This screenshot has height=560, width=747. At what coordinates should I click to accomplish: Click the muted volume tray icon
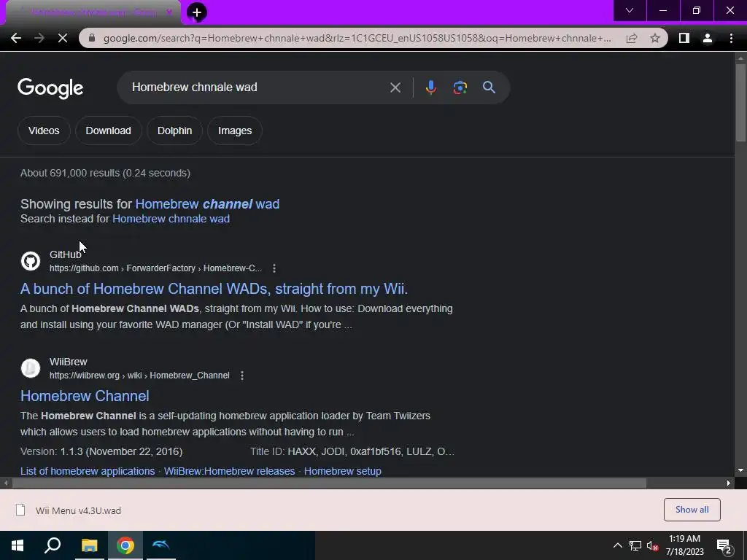pos(652,545)
